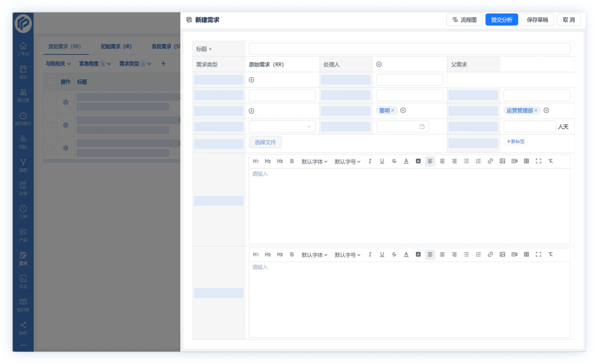Open 与我相关 filter dropdown
The height and width of the screenshot is (364, 595).
[58, 64]
